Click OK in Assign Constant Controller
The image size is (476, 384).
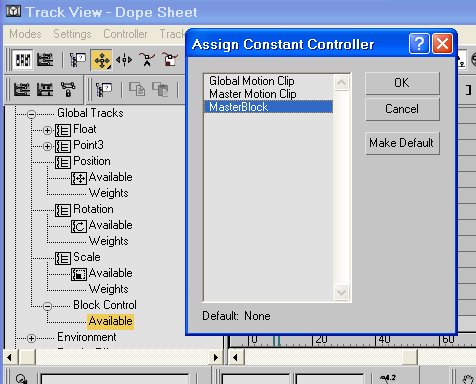point(402,83)
